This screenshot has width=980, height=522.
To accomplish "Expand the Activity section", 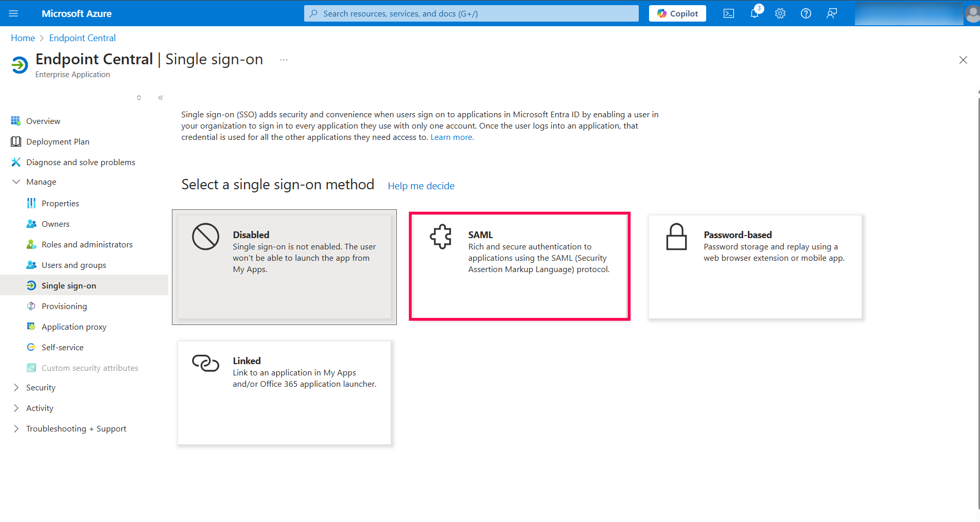I will pyautogui.click(x=16, y=408).
